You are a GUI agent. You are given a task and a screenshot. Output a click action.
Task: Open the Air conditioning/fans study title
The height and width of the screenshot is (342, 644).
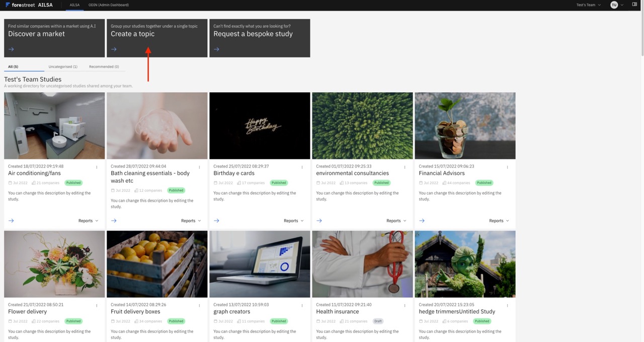(x=34, y=173)
